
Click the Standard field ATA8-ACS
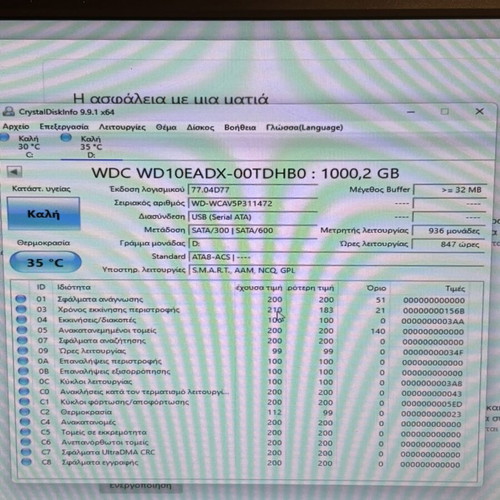pos(337,257)
